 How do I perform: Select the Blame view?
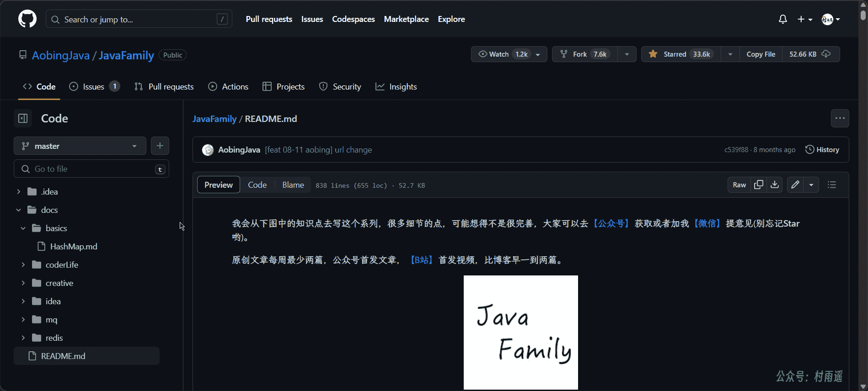coord(293,185)
